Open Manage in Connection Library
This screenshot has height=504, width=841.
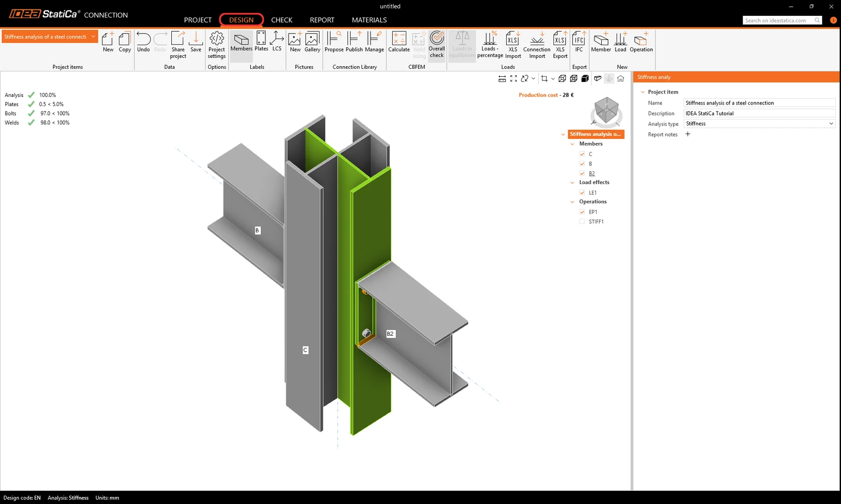pos(374,42)
